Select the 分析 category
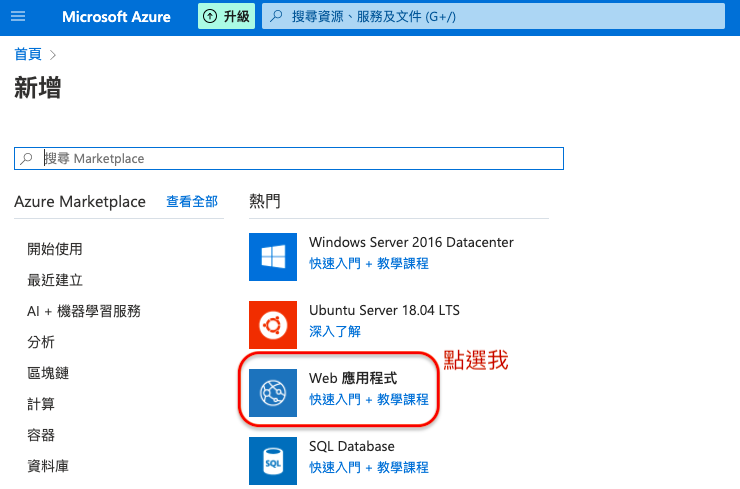This screenshot has width=740, height=489. pos(41,342)
